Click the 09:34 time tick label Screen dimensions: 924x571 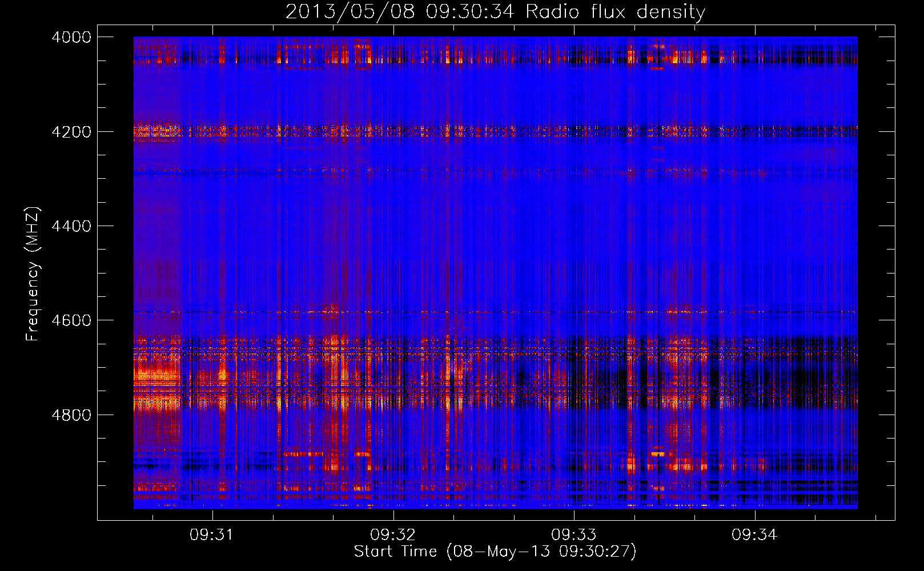754,535
